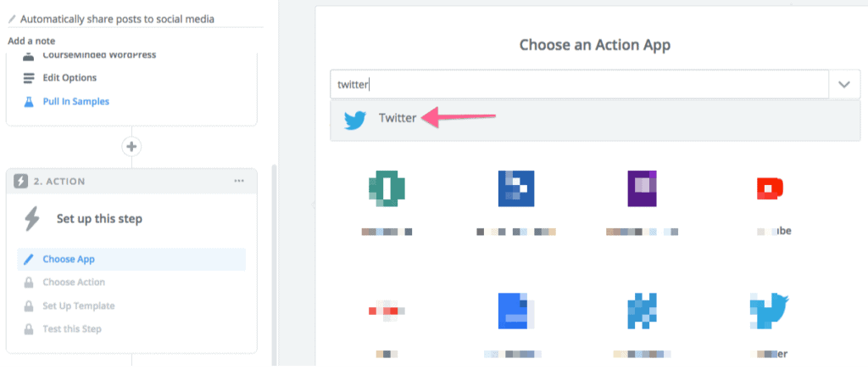
Task: Open Edit Options
Action: point(70,77)
